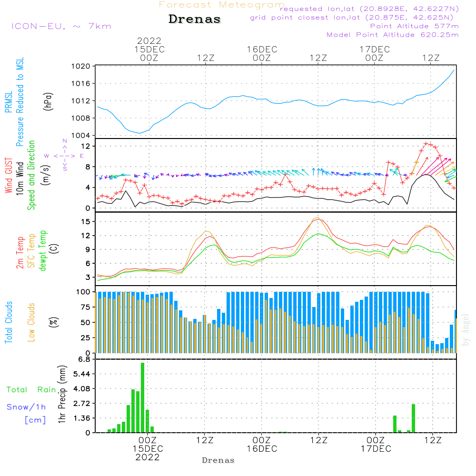Click the Drenas caption below the charts
This screenshot has height=476, width=476.
coord(218,460)
